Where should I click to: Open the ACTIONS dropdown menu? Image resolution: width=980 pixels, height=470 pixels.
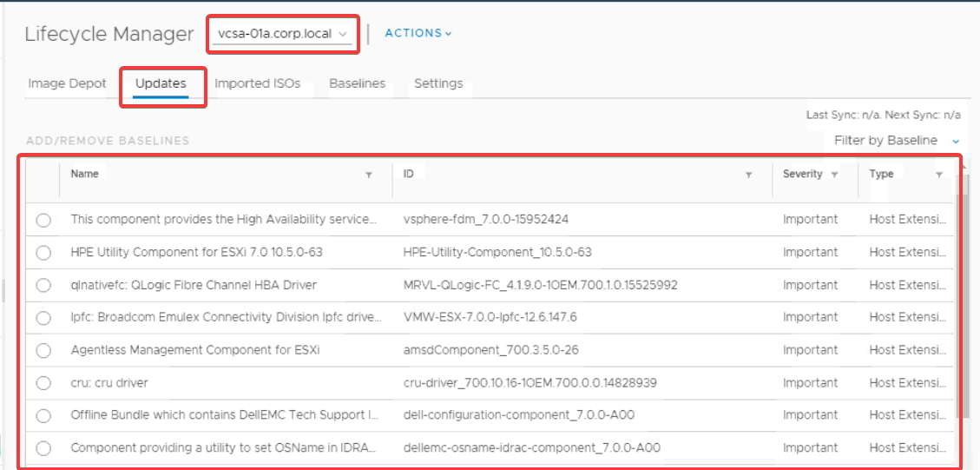click(418, 33)
